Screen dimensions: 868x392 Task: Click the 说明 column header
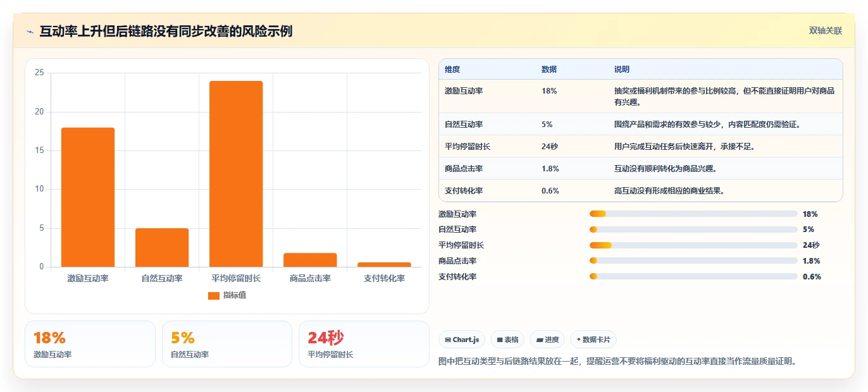click(x=622, y=69)
